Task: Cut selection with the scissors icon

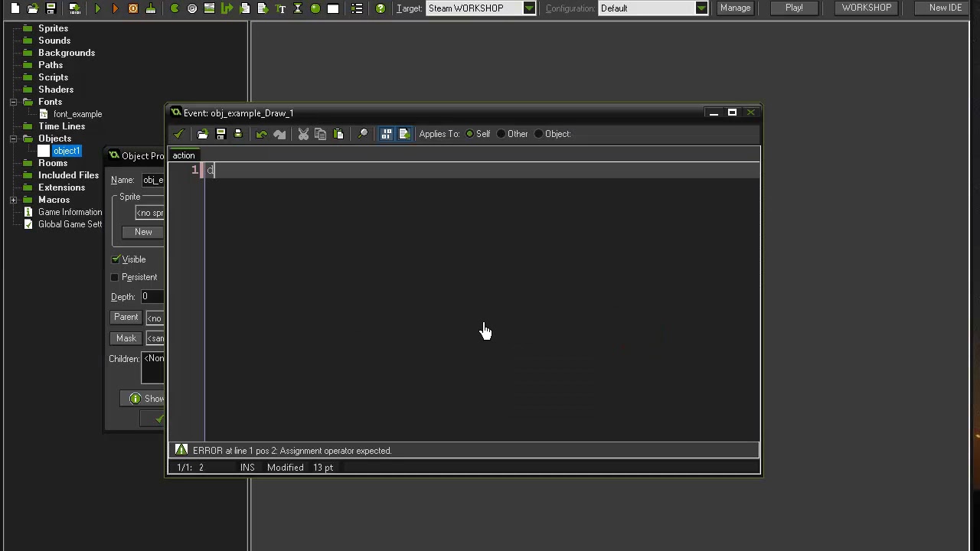Action: coord(303,134)
